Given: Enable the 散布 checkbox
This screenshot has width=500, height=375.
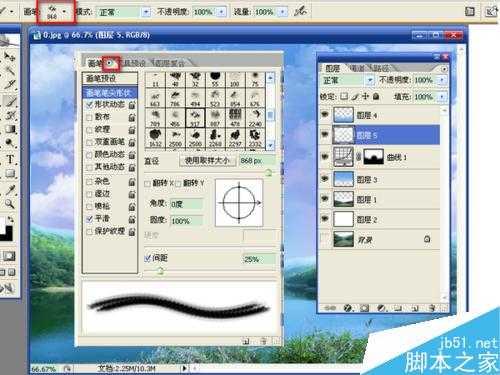Looking at the screenshot, I should point(89,117).
